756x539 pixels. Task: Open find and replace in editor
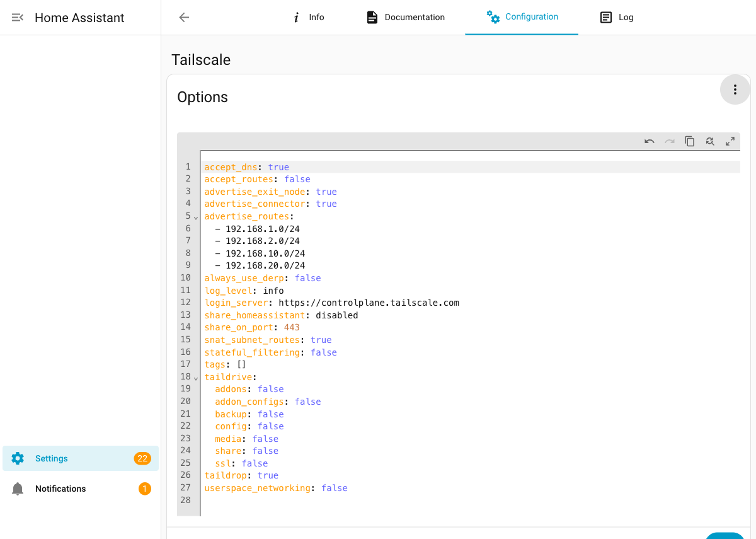(710, 141)
